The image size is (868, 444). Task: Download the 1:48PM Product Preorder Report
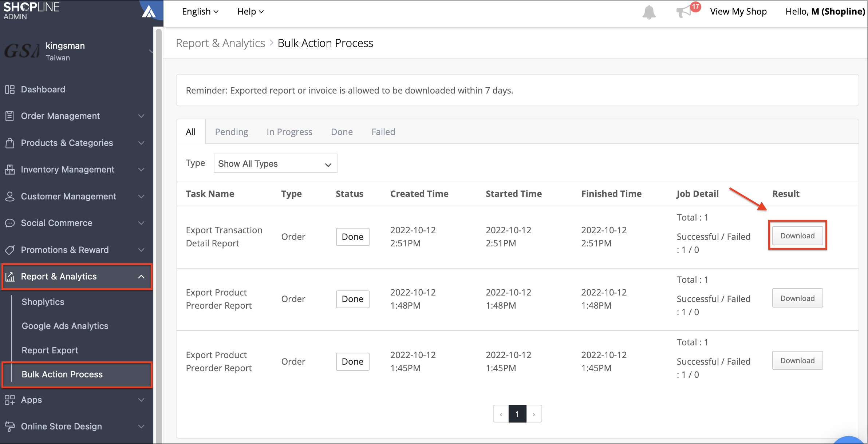click(797, 298)
